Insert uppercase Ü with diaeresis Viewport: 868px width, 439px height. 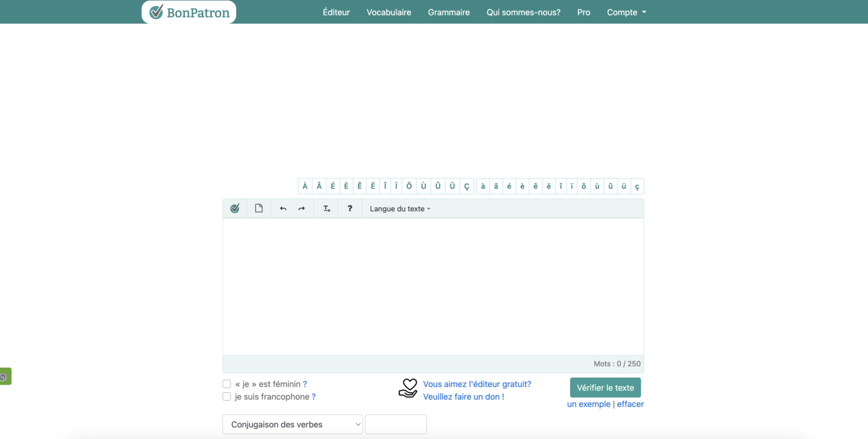[452, 186]
